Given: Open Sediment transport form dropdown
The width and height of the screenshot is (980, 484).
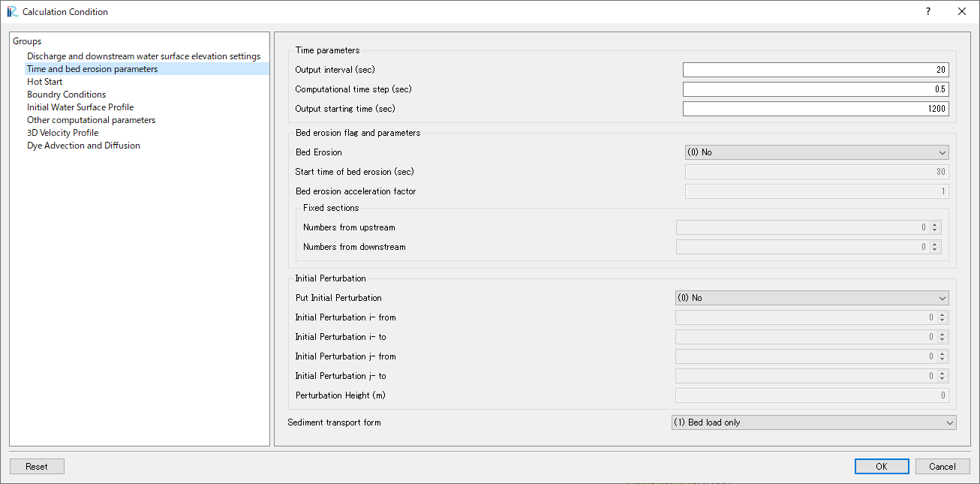Looking at the screenshot, I should click(x=814, y=422).
